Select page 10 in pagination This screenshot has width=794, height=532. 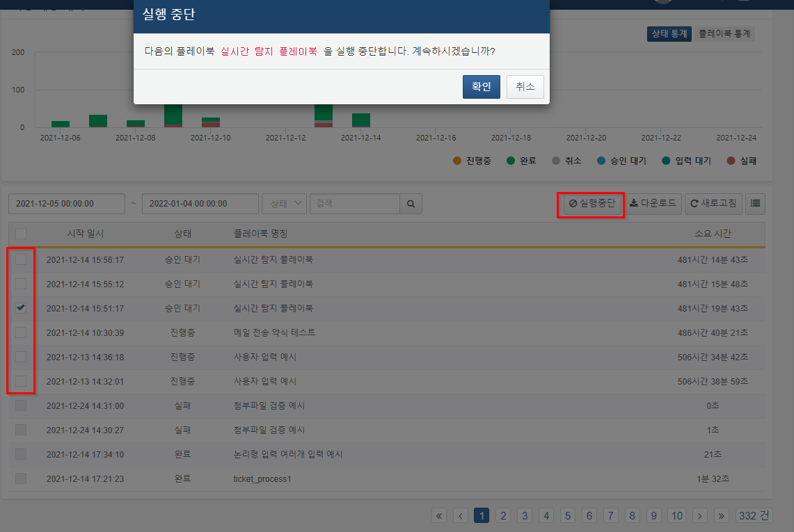(677, 515)
